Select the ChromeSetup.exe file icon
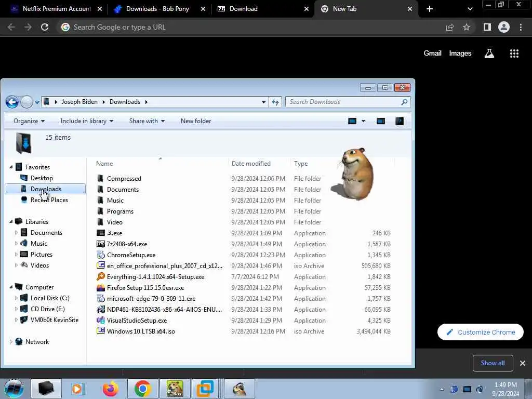The image size is (532, 399). 101,255
